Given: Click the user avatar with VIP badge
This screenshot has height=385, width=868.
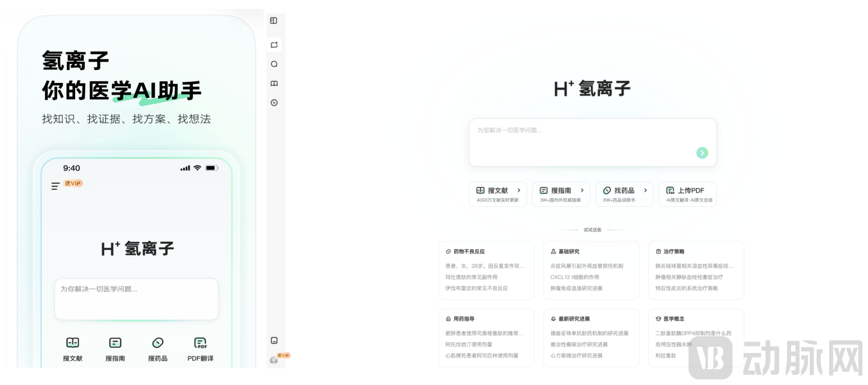Looking at the screenshot, I should [274, 360].
